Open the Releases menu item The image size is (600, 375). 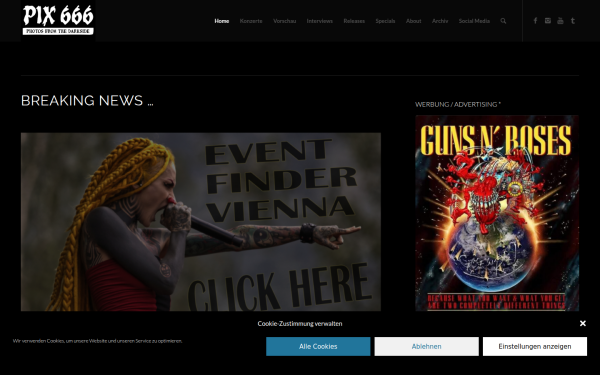tap(354, 21)
